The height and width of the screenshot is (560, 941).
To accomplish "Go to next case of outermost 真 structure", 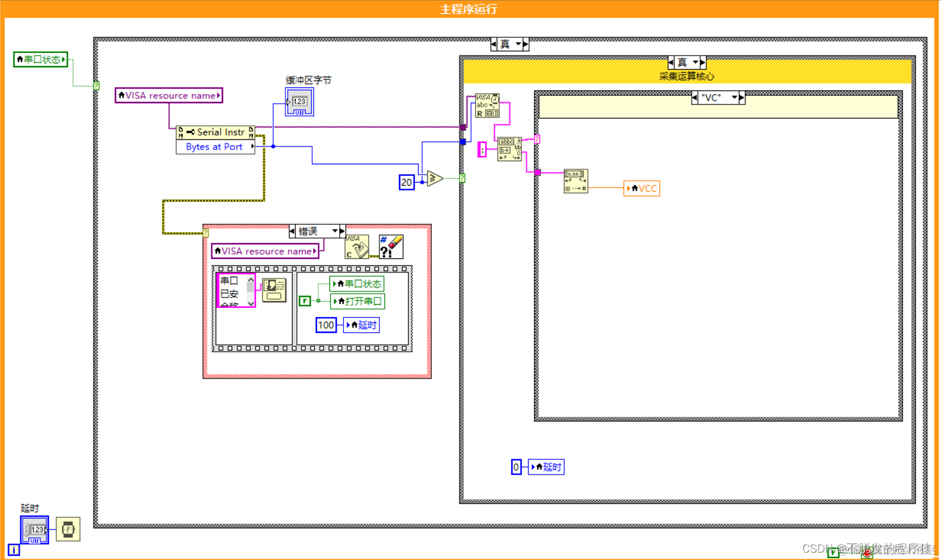I will click(x=525, y=44).
